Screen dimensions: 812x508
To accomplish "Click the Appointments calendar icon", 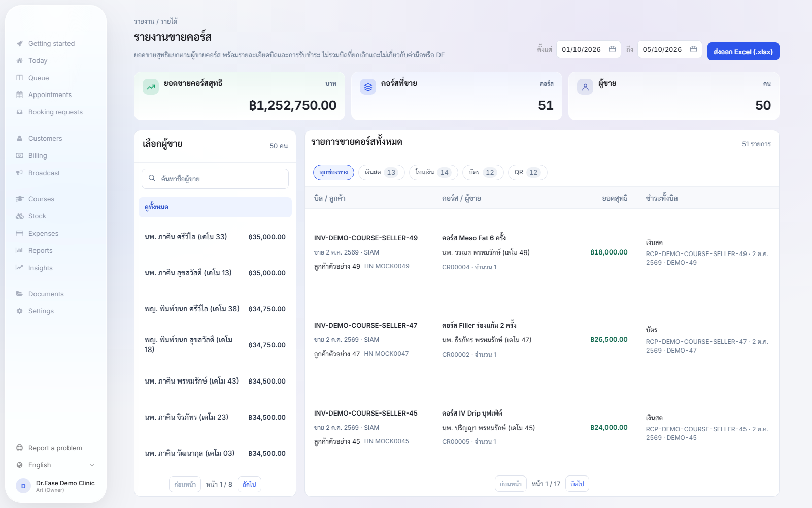I will (19, 95).
